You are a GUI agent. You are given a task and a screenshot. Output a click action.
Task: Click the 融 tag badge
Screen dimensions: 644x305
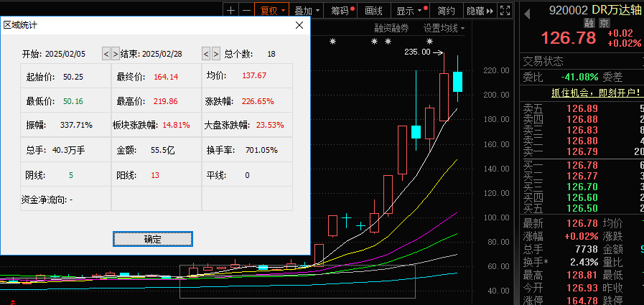click(x=591, y=22)
